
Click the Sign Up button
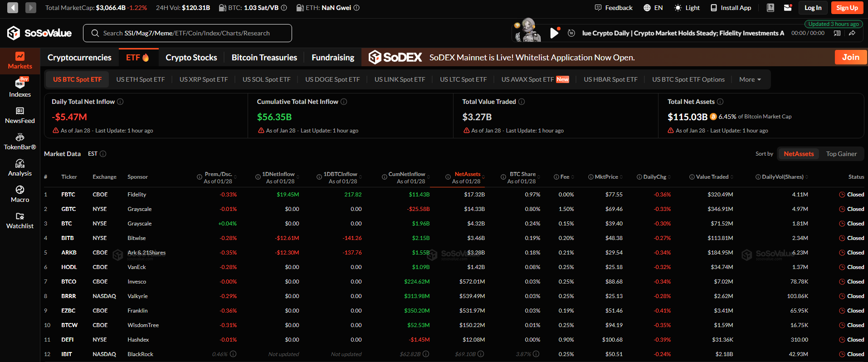[x=847, y=8]
